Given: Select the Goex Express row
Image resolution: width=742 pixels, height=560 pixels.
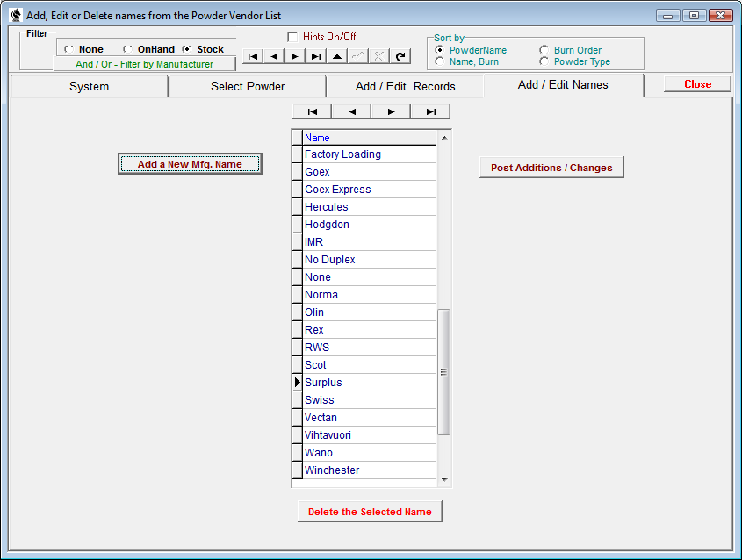Looking at the screenshot, I should tap(369, 190).
